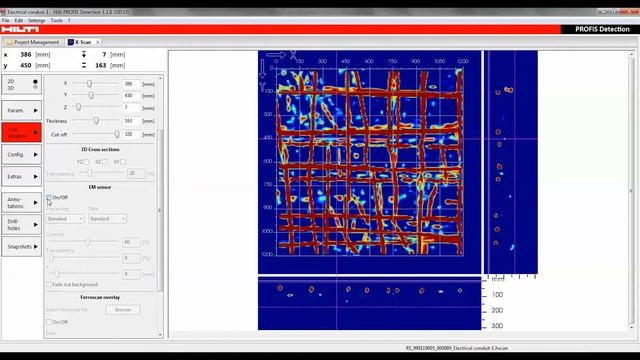Click the right side cross-section view

pyautogui.click(x=511, y=162)
